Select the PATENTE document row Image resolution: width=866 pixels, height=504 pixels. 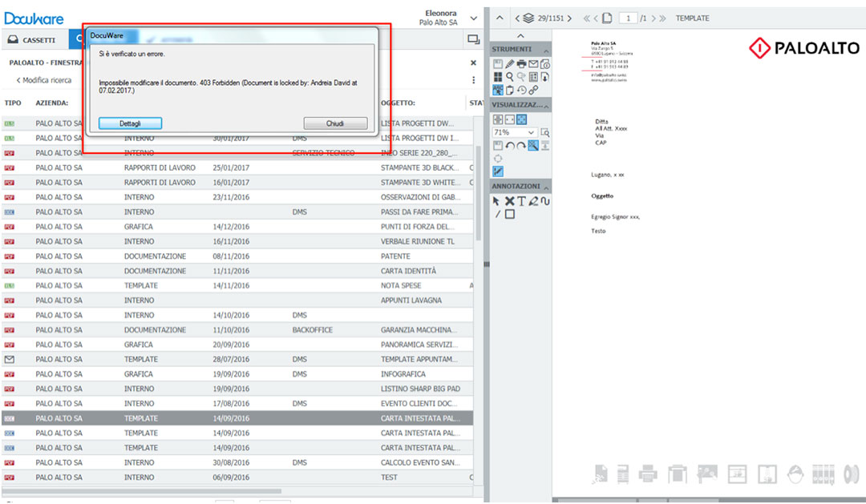[x=237, y=256]
